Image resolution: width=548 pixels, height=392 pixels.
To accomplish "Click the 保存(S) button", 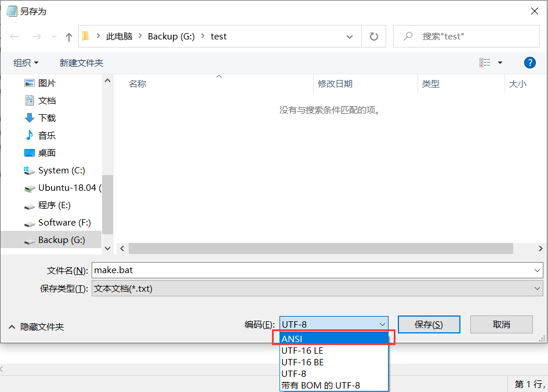I will (x=429, y=325).
